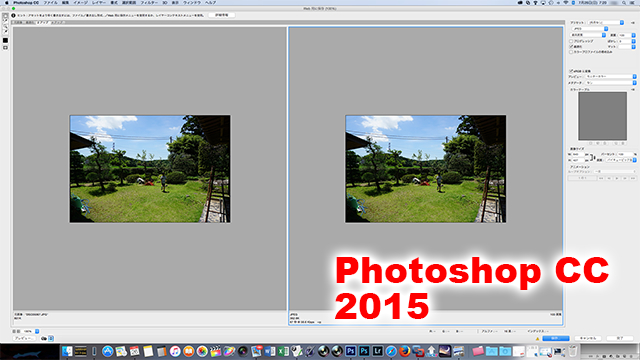Open the JPEG file format dropdown

[590, 29]
